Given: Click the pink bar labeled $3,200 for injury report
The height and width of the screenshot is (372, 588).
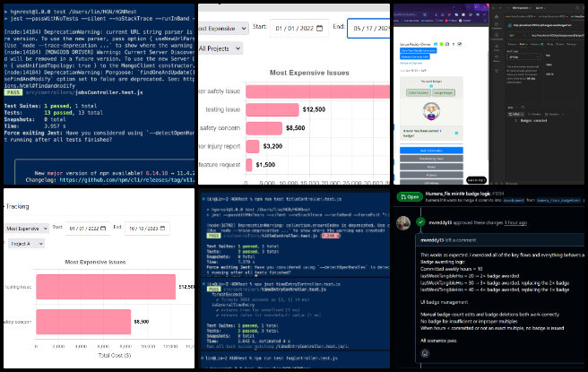Looking at the screenshot, I should (253, 146).
